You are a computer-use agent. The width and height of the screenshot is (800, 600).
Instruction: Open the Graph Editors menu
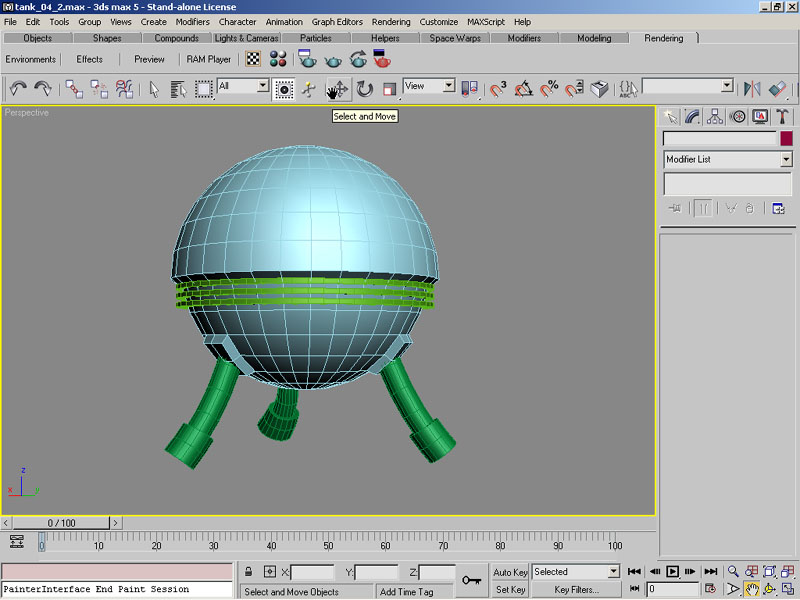pyautogui.click(x=337, y=21)
